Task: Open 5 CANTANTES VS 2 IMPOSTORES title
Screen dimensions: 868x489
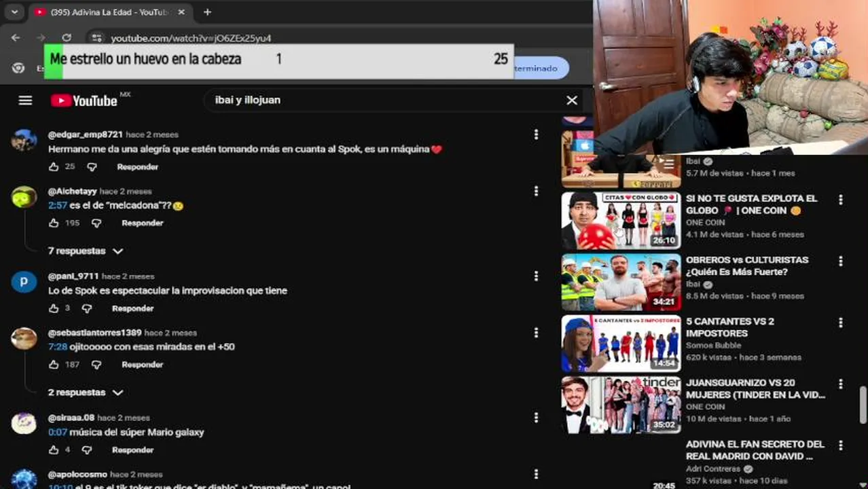Action: 730,327
